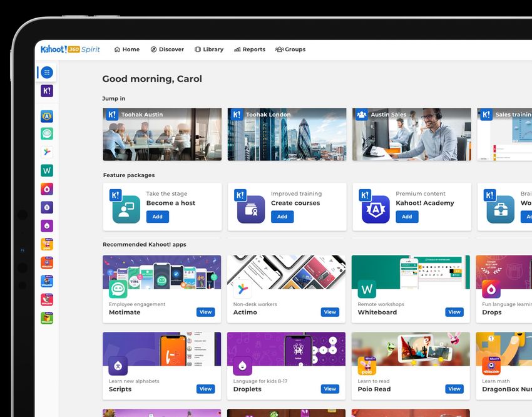This screenshot has width=532, height=417.
Task: Click the Whiteboard W logo on card
Action: pyautogui.click(x=367, y=289)
